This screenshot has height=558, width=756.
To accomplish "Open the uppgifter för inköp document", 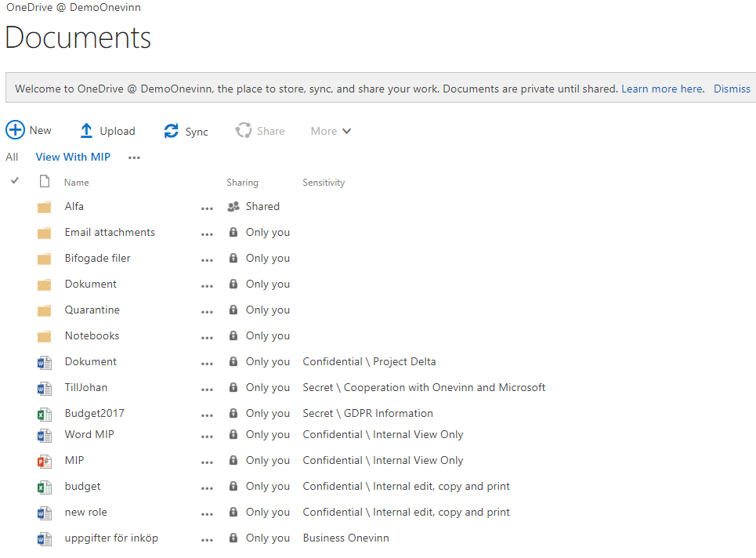I will [111, 538].
